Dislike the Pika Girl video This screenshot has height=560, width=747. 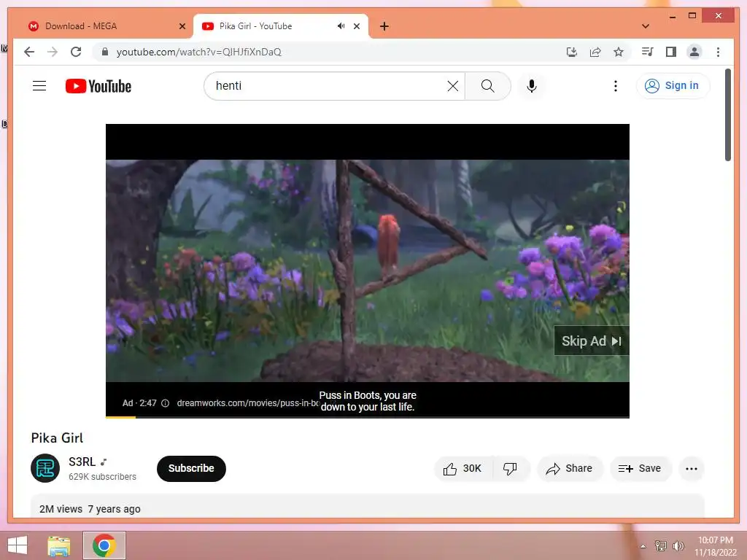click(510, 469)
